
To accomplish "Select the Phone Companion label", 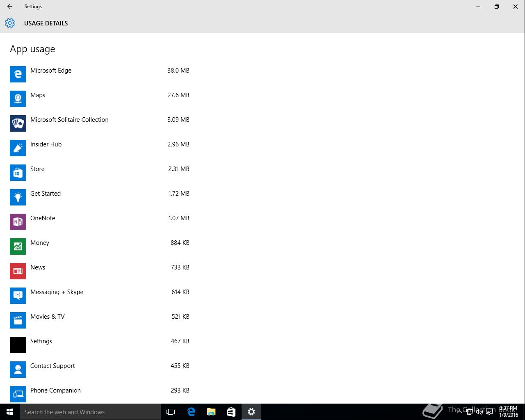I will [x=55, y=390].
